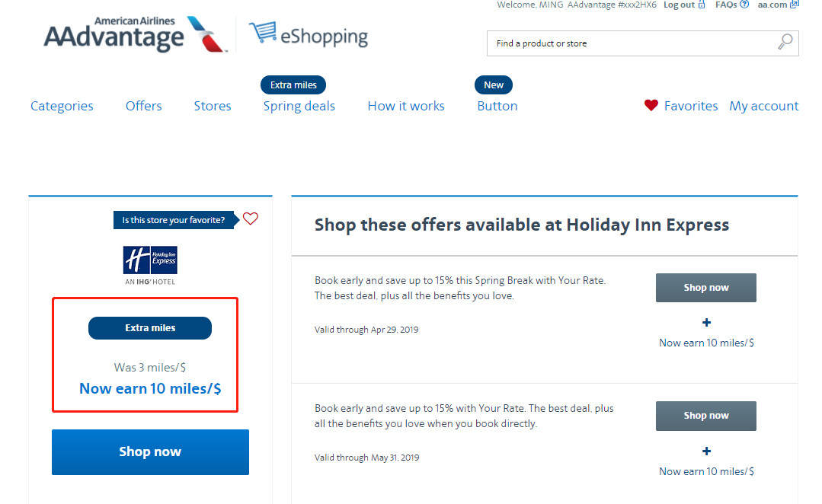This screenshot has height=504, width=822.
Task: Open the My account menu
Action: point(764,107)
